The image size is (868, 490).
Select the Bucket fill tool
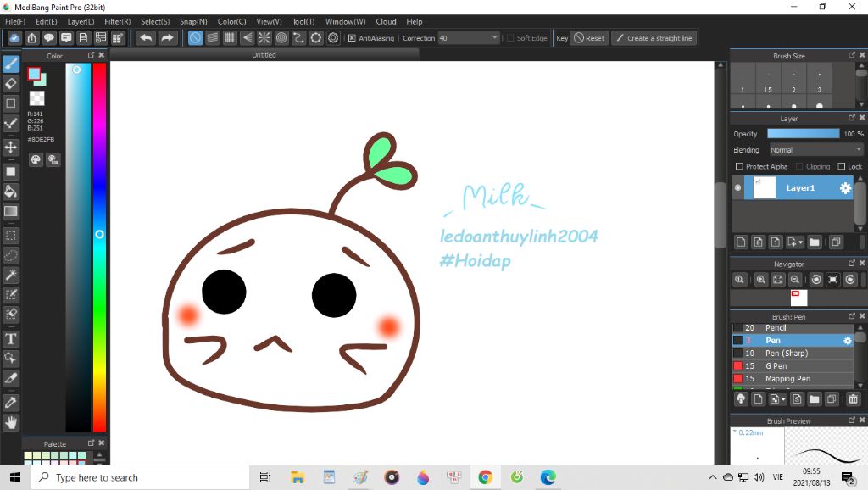click(10, 192)
